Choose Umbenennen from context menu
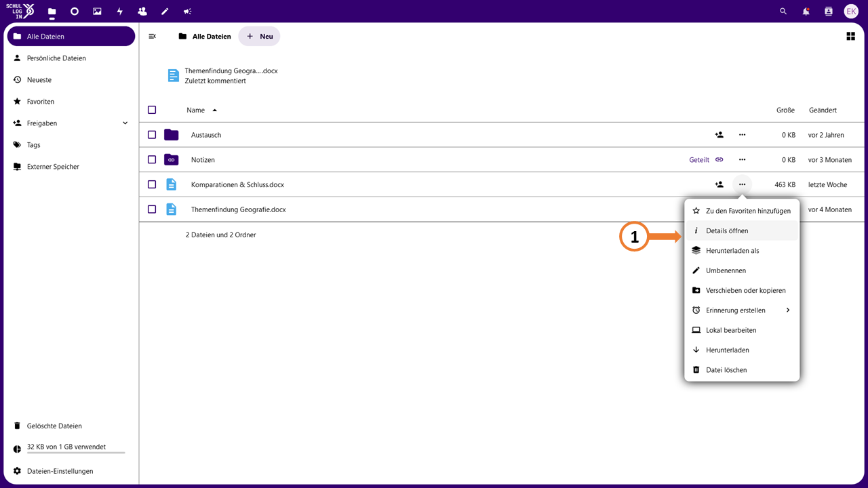Viewport: 868px width, 488px height. (742, 270)
